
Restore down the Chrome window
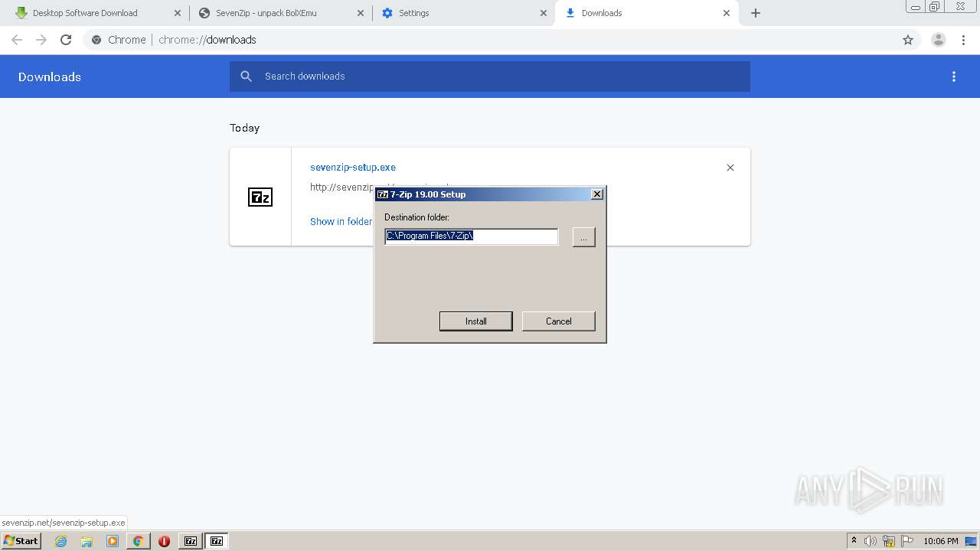pos(935,7)
